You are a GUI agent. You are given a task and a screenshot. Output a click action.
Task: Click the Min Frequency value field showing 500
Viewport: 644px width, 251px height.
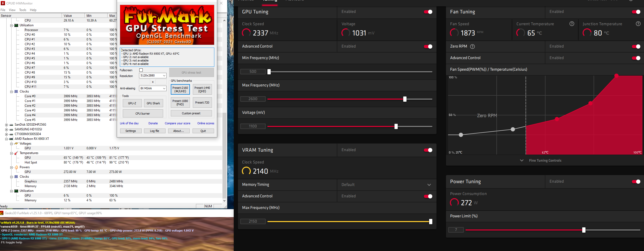click(253, 71)
